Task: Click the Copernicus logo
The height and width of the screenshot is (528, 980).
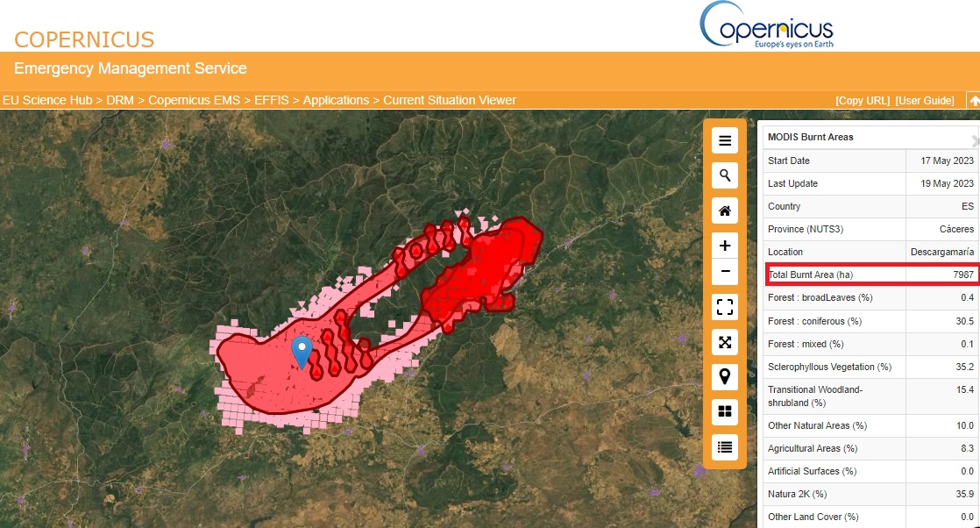Action: pos(767,25)
